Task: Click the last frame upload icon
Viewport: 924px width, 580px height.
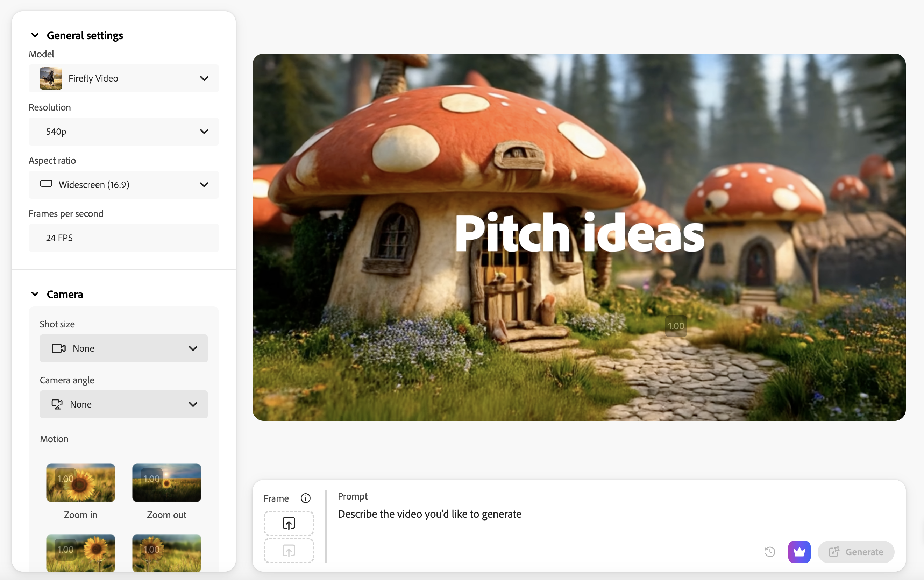Action: (x=288, y=551)
